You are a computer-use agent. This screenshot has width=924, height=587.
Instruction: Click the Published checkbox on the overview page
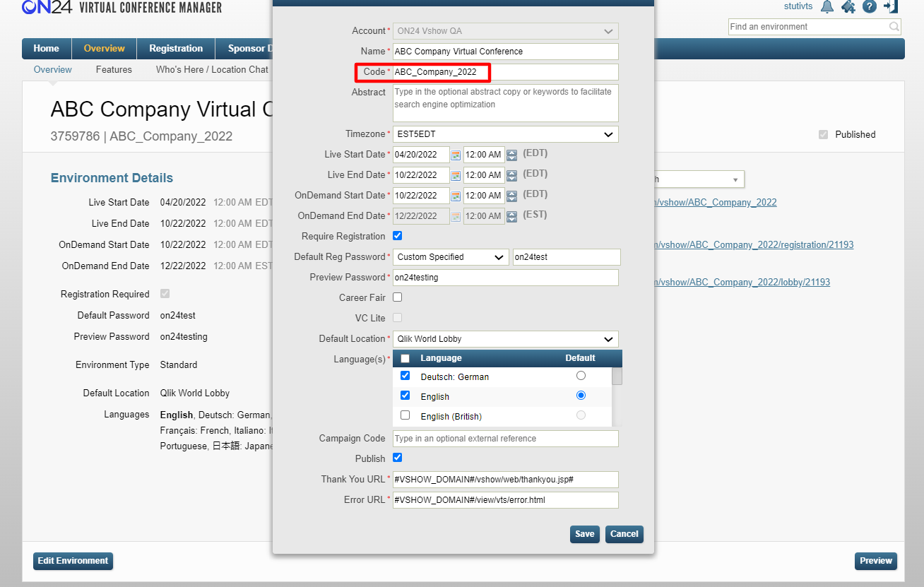(x=823, y=134)
